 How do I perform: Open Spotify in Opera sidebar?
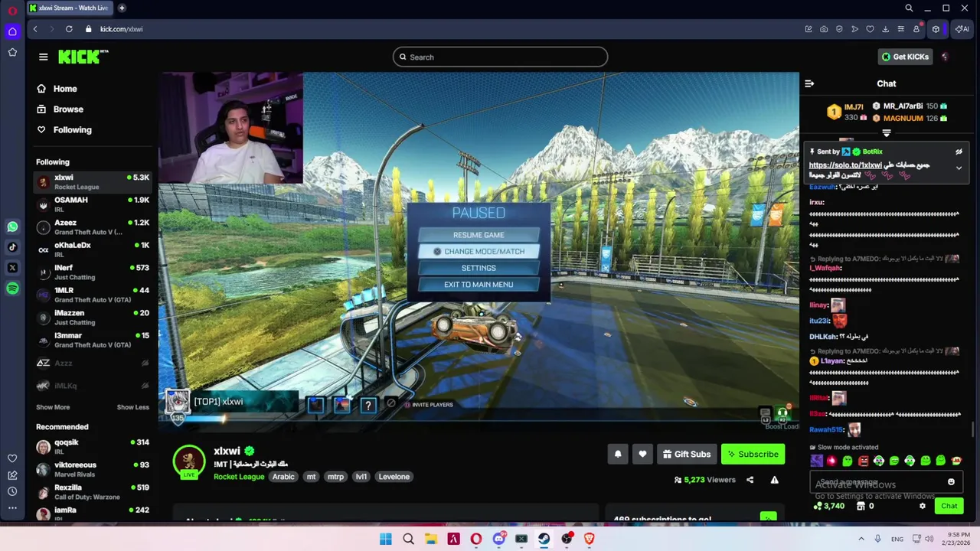(x=12, y=289)
